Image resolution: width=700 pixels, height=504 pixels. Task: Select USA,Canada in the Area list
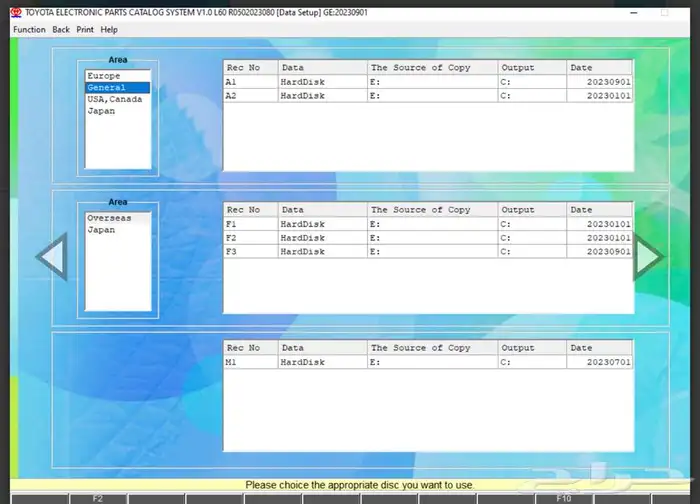pos(118,99)
